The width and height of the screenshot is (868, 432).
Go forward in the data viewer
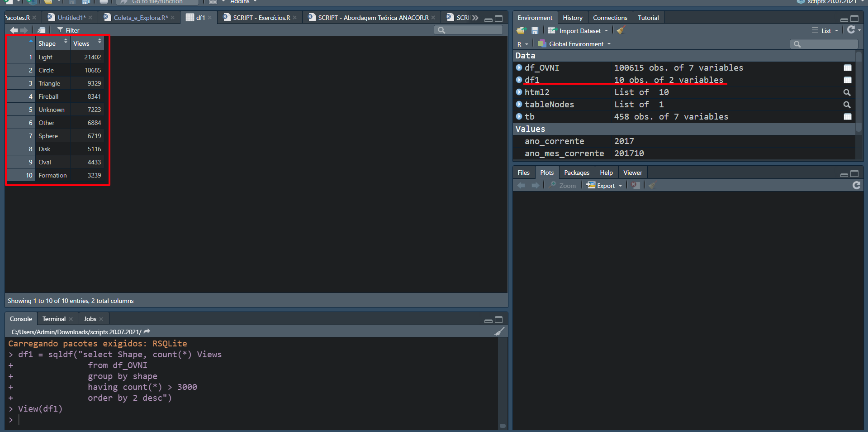[x=24, y=30]
